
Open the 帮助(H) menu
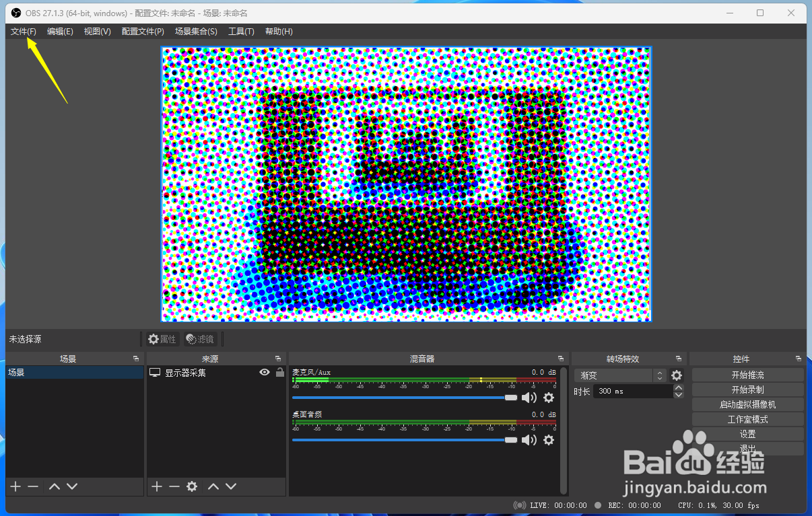coord(279,32)
